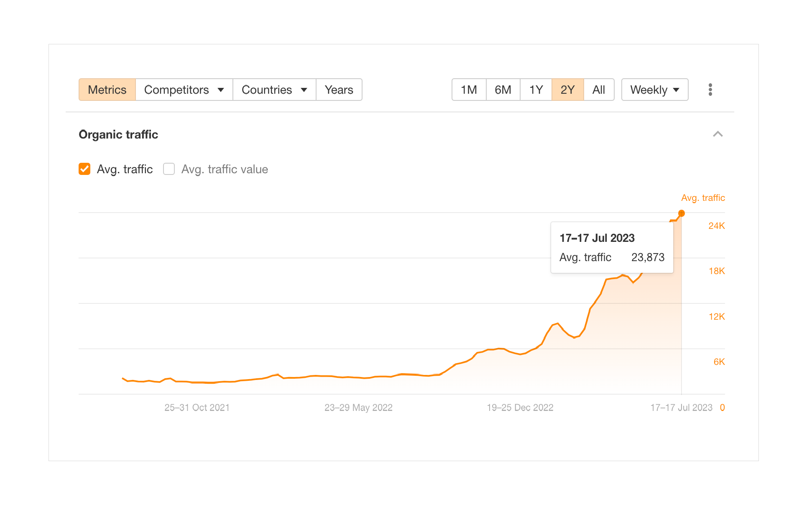
Task: Select the 2Y time range
Action: pos(567,90)
